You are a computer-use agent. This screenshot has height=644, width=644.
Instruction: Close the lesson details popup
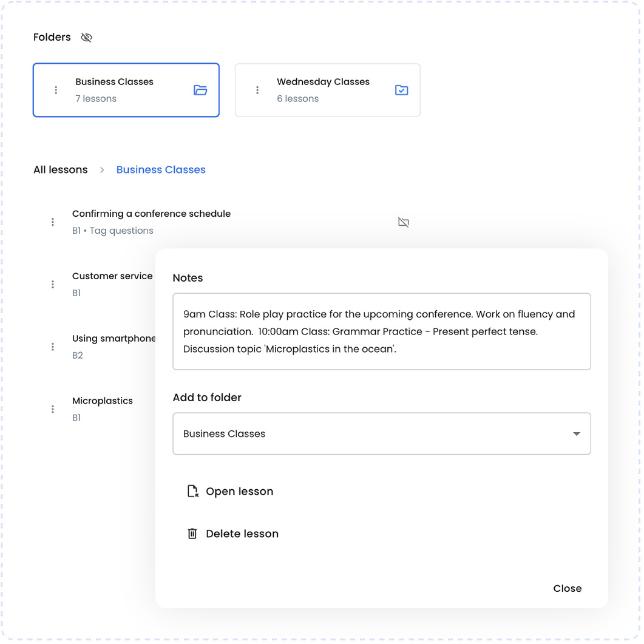click(x=567, y=588)
